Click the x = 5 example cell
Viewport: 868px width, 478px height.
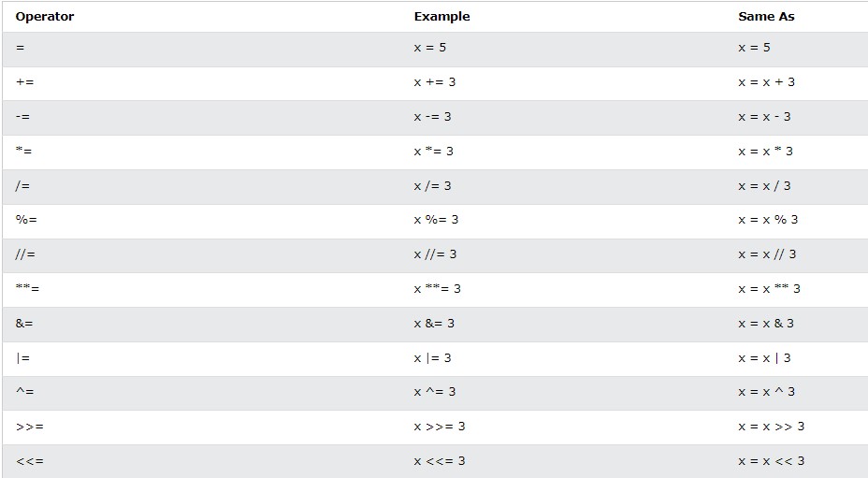coord(430,48)
